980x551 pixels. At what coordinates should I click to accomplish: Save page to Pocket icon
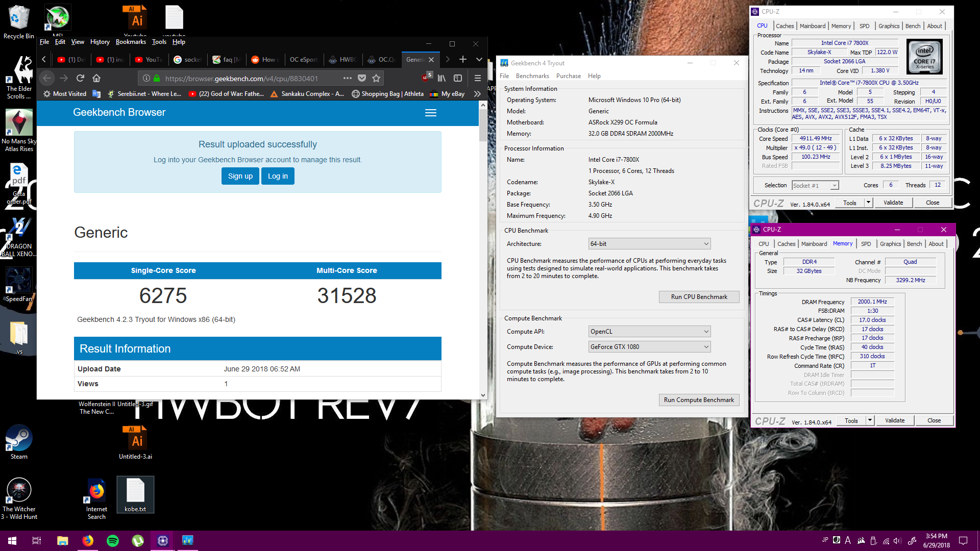click(362, 78)
